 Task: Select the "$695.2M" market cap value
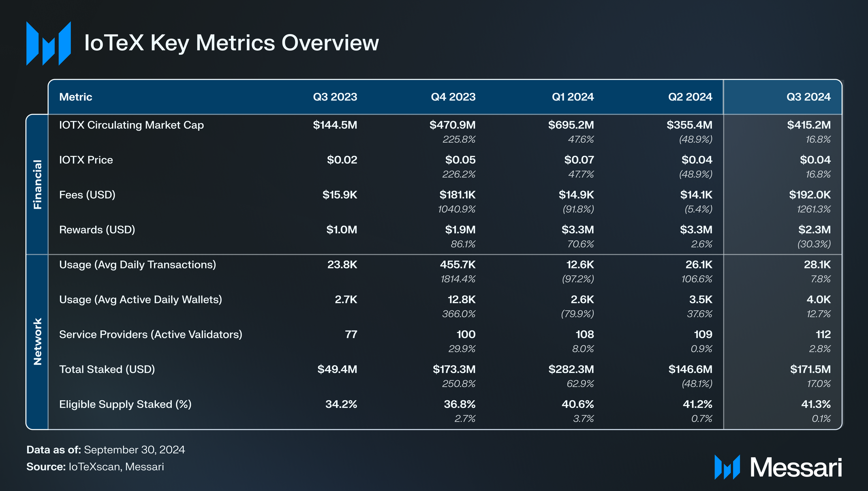coord(571,125)
